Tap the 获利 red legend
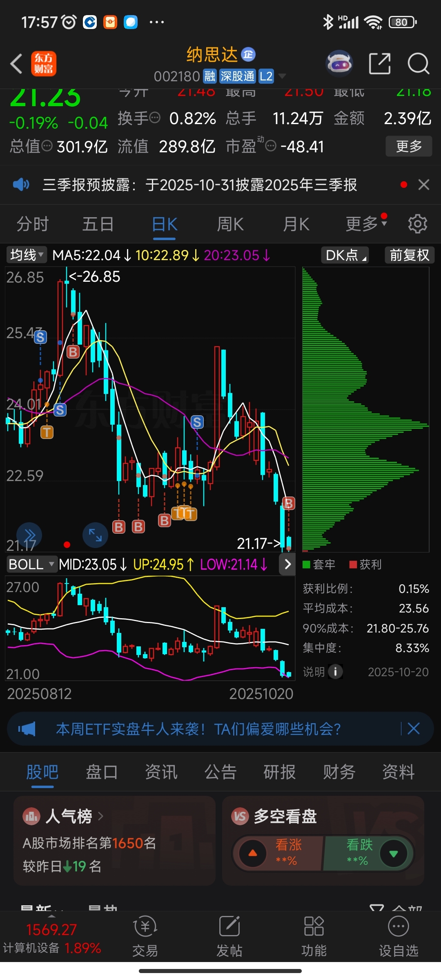Image resolution: width=441 pixels, height=980 pixels. tap(365, 564)
